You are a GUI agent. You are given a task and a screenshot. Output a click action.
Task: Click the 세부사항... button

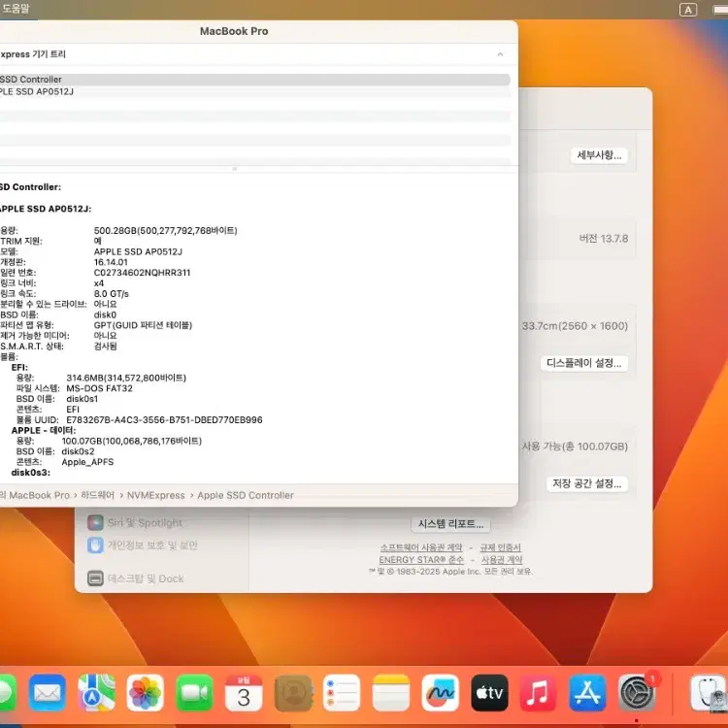pos(599,155)
